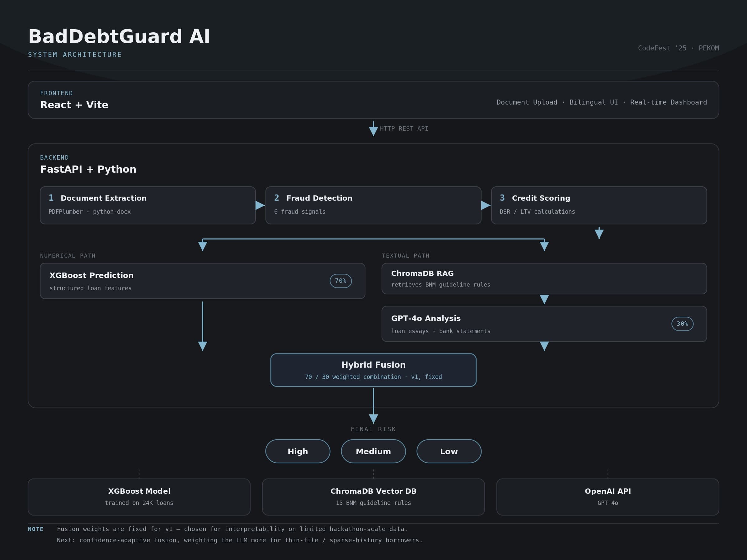
Task: Select the Hybrid Fusion heading
Action: pyautogui.click(x=374, y=365)
